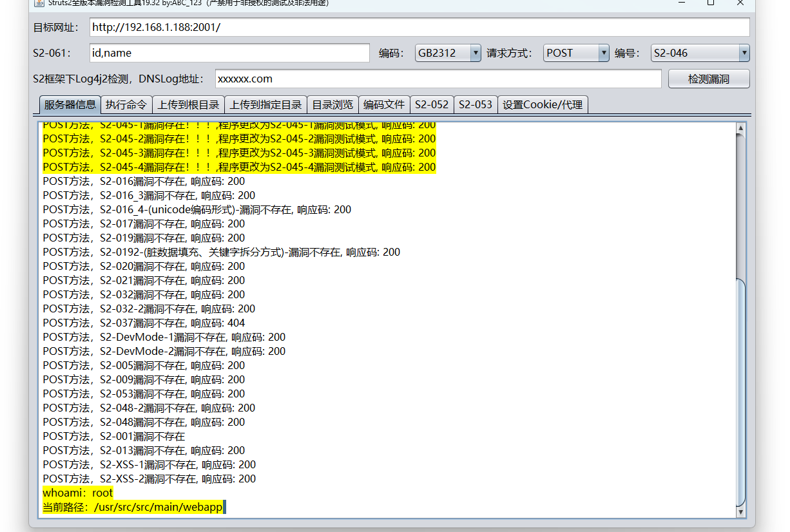
Task: Click the 检测漏洞 scan button
Action: (708, 79)
